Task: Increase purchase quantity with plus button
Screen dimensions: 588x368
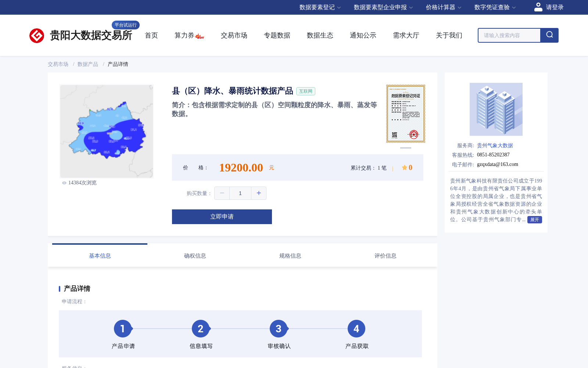Action: click(x=259, y=193)
